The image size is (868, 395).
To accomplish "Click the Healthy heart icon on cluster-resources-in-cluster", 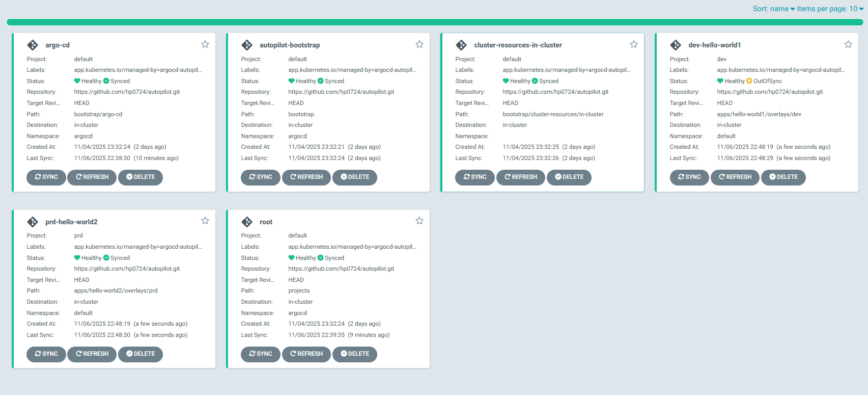I will [506, 81].
